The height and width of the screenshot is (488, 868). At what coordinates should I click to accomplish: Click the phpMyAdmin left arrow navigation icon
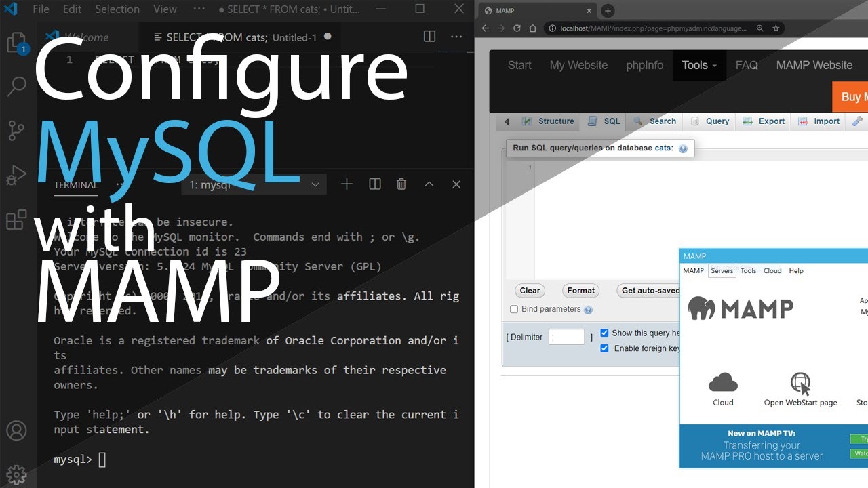[x=507, y=122]
